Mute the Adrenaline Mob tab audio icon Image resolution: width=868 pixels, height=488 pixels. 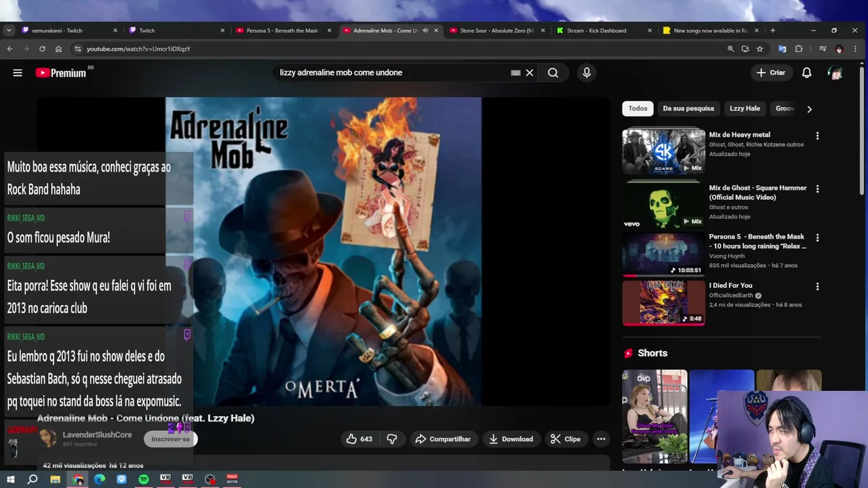(x=425, y=30)
